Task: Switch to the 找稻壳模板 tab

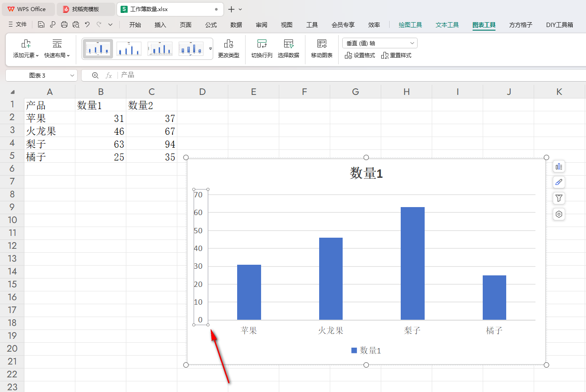Action: coord(86,9)
